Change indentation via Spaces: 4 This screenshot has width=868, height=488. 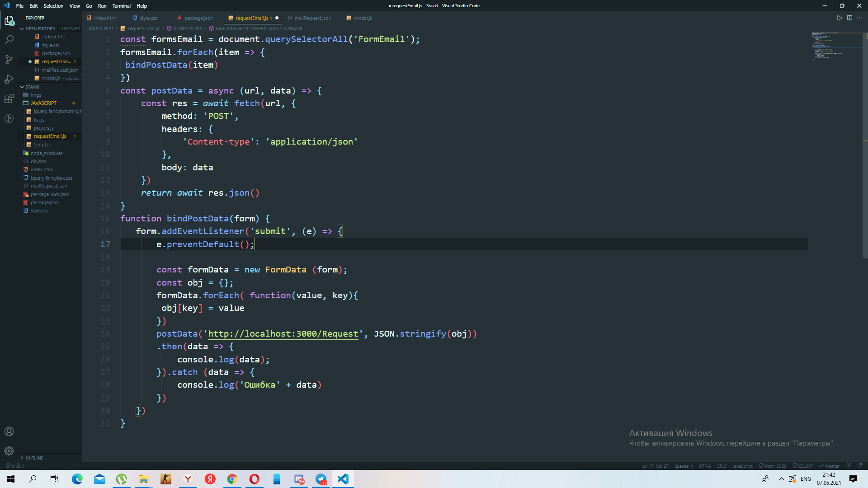[684, 466]
